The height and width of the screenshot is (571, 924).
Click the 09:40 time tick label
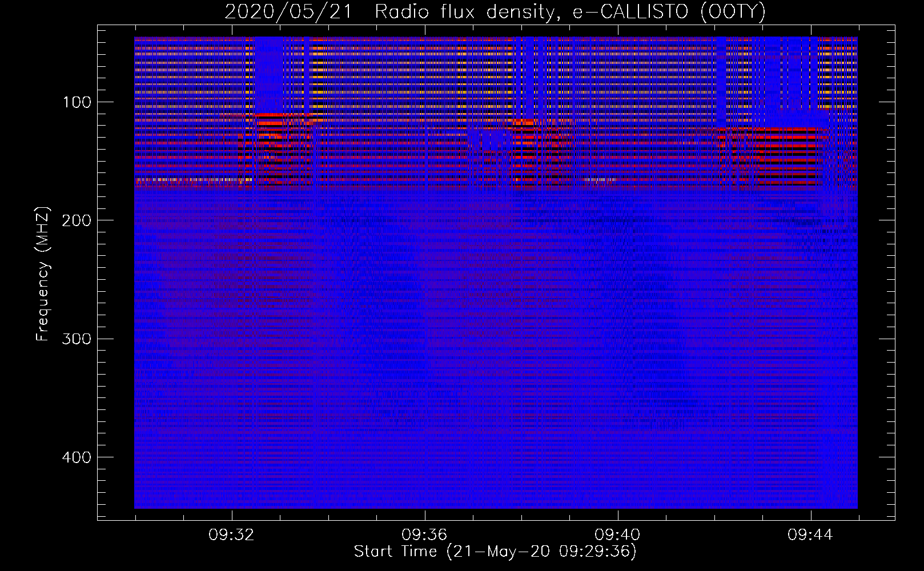[617, 535]
